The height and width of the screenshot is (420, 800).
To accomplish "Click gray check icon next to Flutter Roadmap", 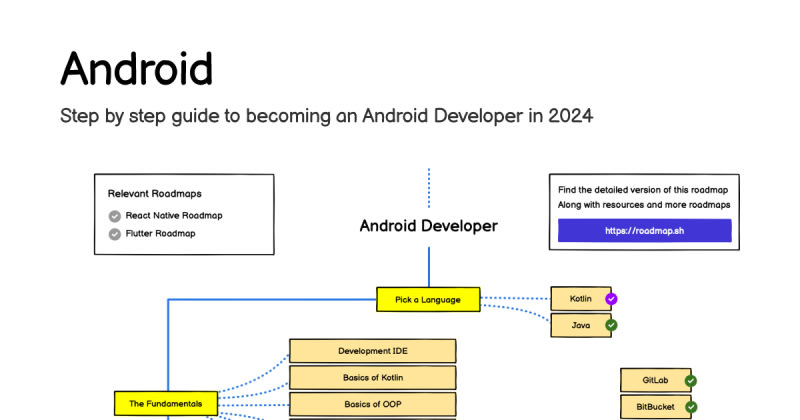I will coord(115,234).
